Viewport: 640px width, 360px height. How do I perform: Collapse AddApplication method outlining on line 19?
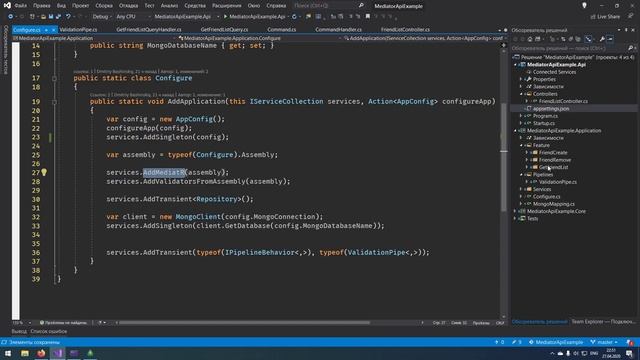coord(54,102)
